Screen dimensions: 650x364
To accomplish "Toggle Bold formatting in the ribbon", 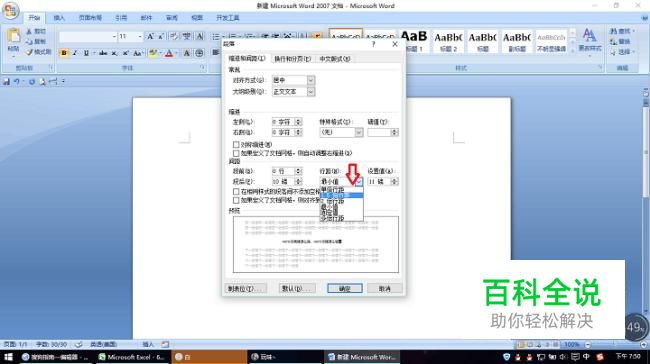I will coord(64,53).
